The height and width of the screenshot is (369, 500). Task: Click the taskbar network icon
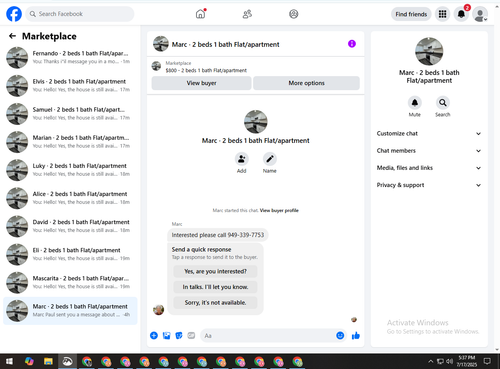[440, 361]
